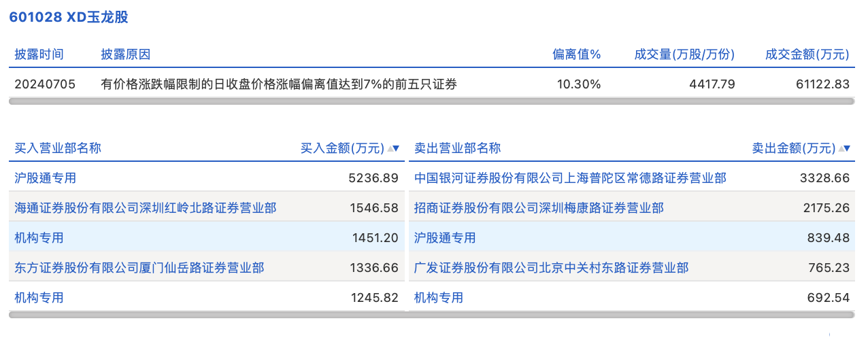
Task: Open 东方证券厦门仙岳路证券营业部 entry
Action: point(139,268)
